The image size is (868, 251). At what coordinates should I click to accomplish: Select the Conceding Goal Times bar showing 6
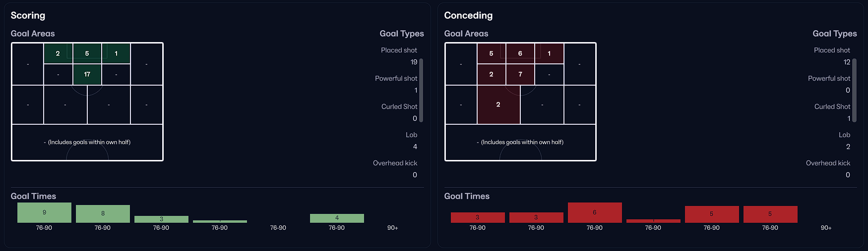(594, 212)
